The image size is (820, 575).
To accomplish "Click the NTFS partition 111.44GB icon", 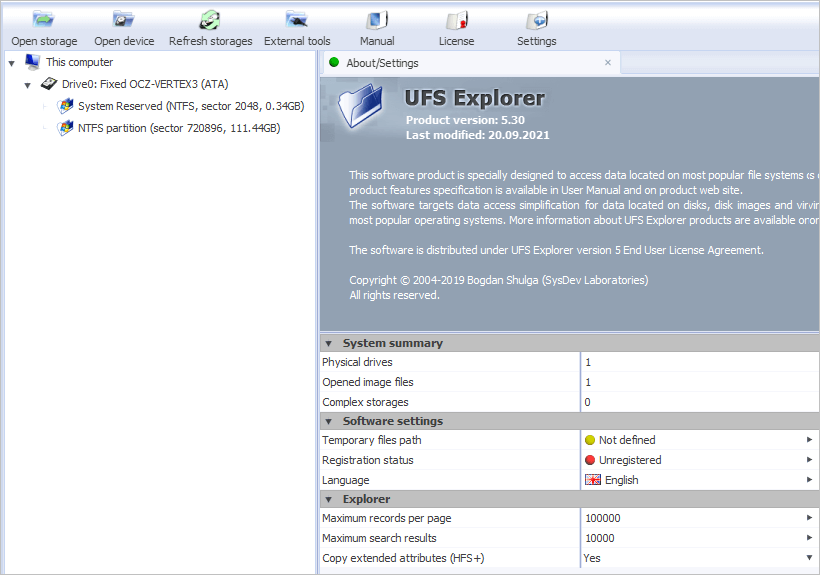I will coord(65,128).
